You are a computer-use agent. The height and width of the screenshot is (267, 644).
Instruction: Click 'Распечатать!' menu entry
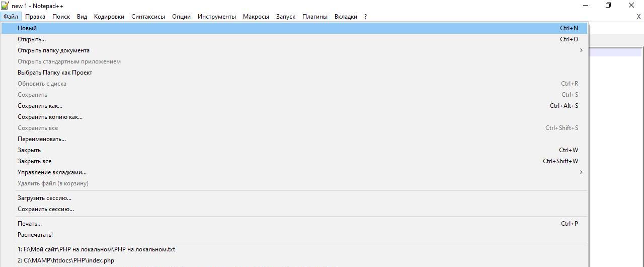35,235
